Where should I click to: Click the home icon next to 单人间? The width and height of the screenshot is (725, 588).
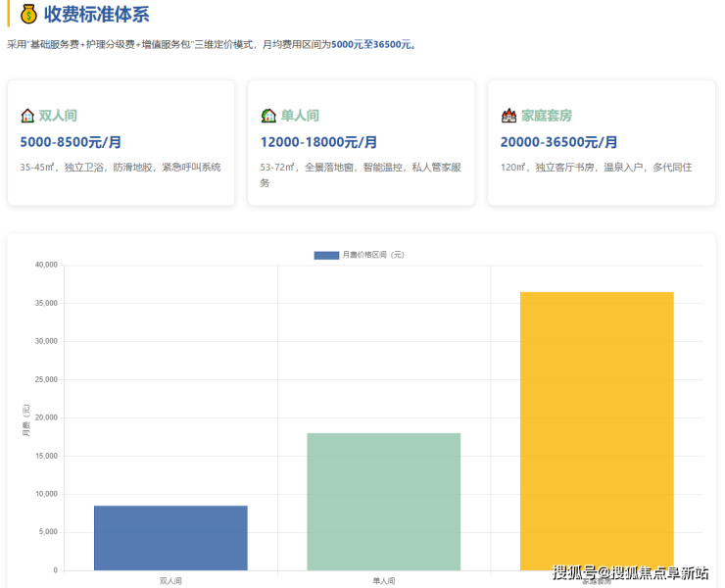(x=268, y=116)
